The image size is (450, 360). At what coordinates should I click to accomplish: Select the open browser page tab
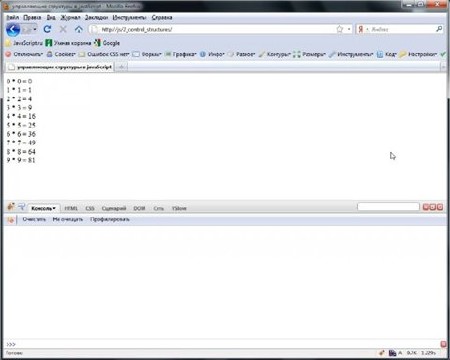(x=60, y=67)
